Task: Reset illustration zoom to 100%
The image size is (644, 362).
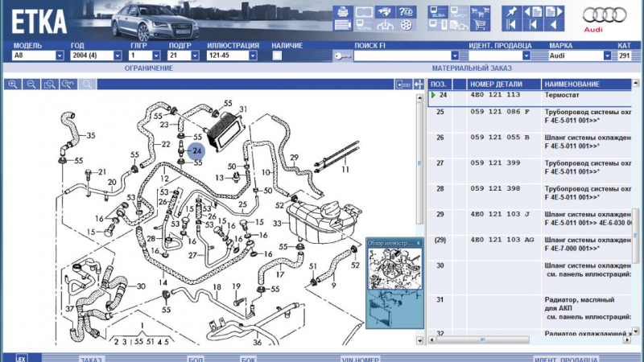Action: (x=68, y=84)
